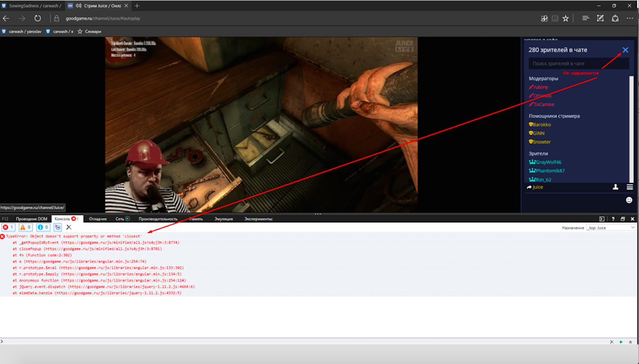Viewport: 639px width, 364px height.
Task: Undock the devtools panel
Action: point(623,219)
